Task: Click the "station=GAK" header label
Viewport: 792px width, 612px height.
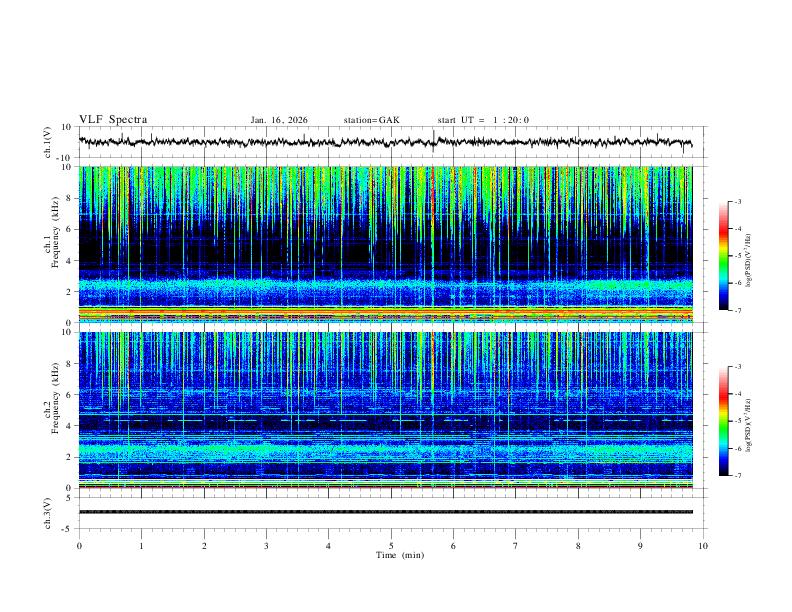Action: 371,120
